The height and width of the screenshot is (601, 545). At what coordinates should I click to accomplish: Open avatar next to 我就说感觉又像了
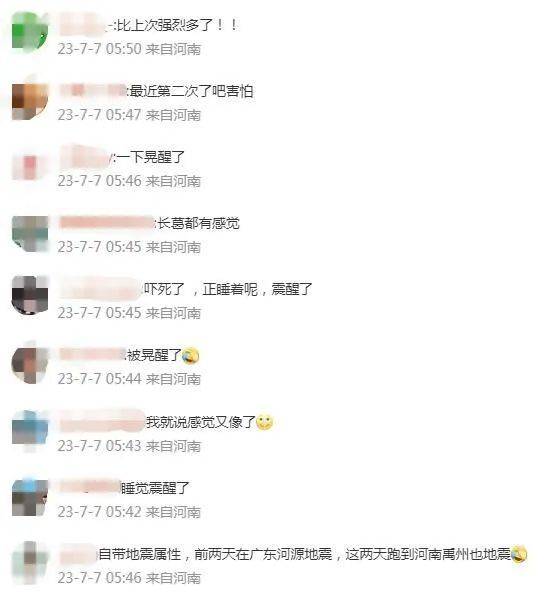coord(30,430)
